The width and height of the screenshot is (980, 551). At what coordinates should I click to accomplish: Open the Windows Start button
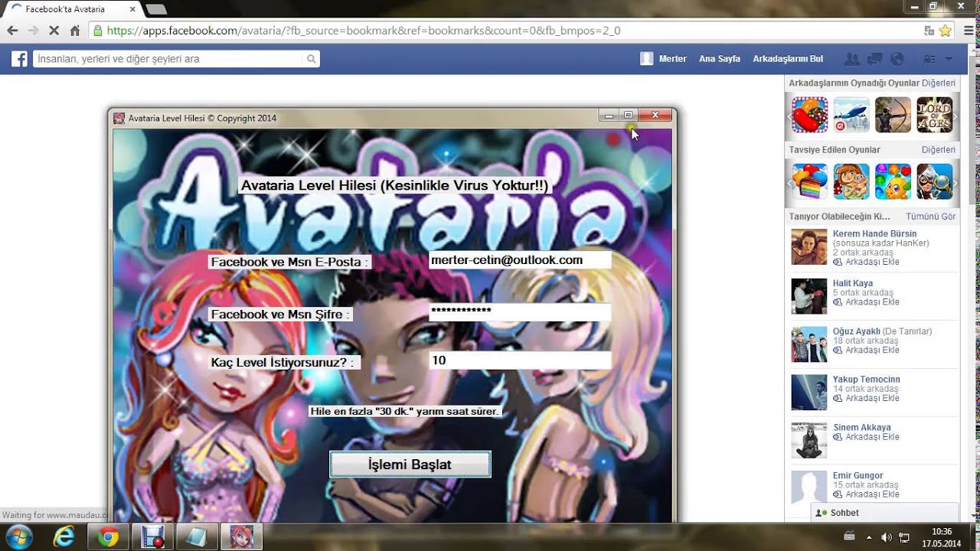pyautogui.click(x=18, y=536)
